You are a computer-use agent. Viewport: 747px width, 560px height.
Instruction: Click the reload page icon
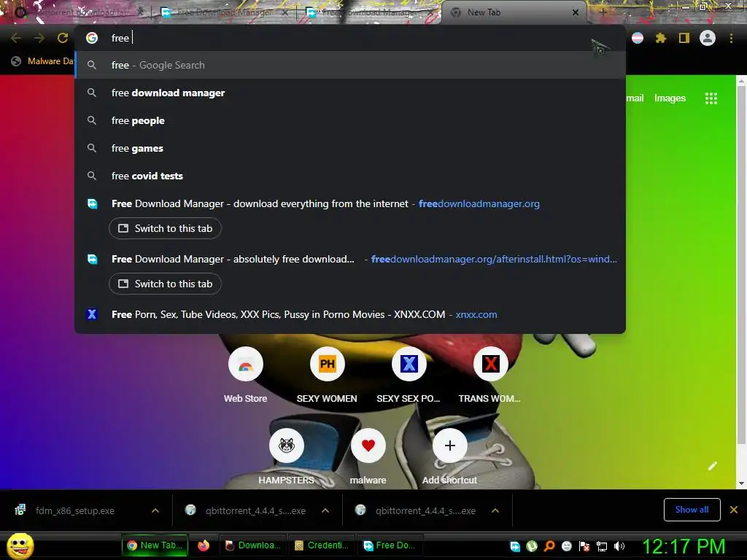tap(63, 38)
